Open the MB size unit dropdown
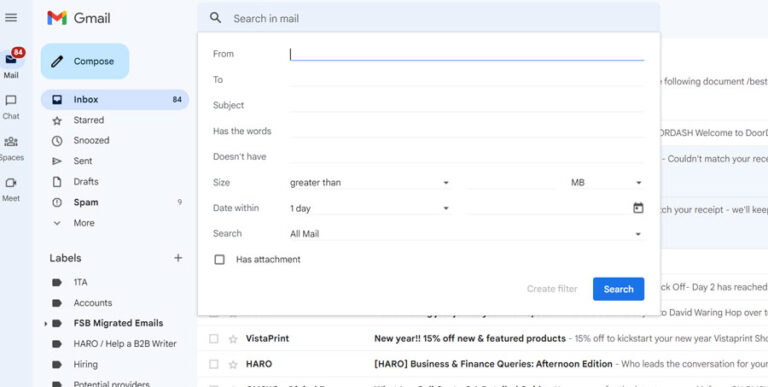 pyautogui.click(x=606, y=183)
